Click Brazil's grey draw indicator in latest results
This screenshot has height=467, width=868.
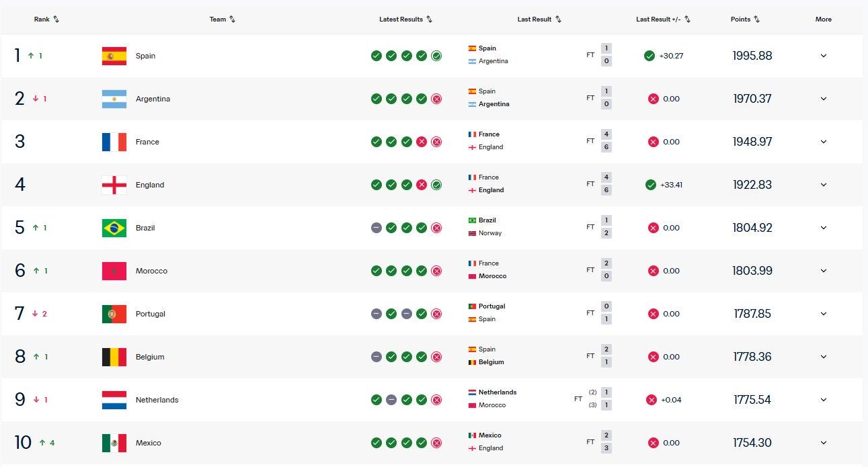tap(377, 228)
